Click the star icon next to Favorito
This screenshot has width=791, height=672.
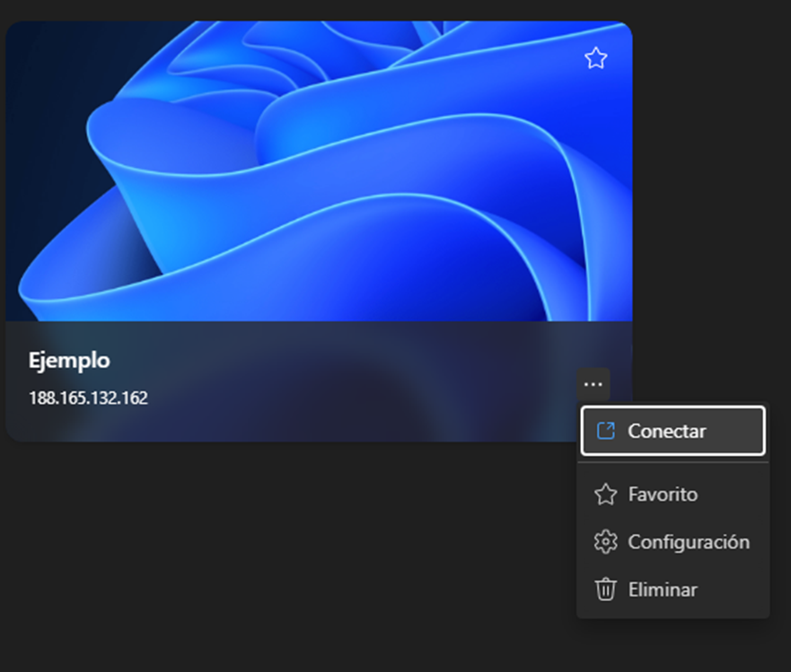[x=606, y=494]
